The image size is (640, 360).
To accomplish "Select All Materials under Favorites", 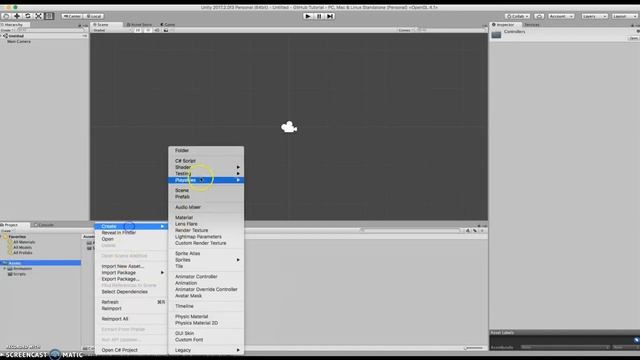I will (x=24, y=242).
